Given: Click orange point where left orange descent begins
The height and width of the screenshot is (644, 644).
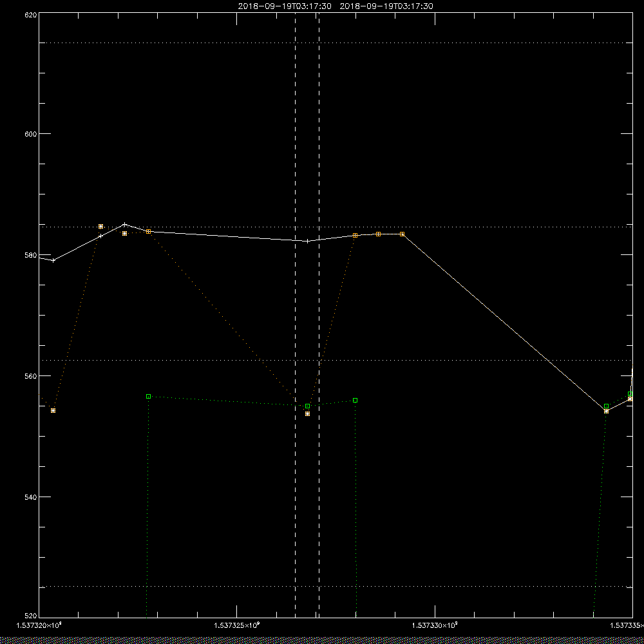Looking at the screenshot, I should coord(148,232).
